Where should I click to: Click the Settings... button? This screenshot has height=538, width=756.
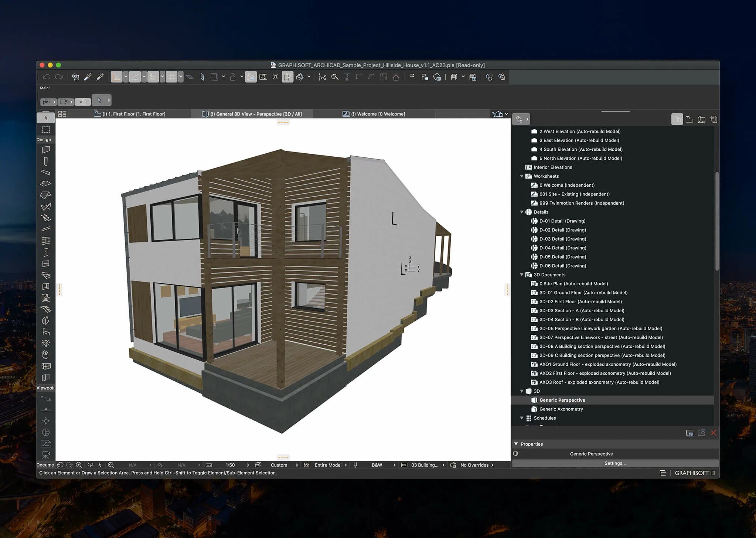(615, 463)
